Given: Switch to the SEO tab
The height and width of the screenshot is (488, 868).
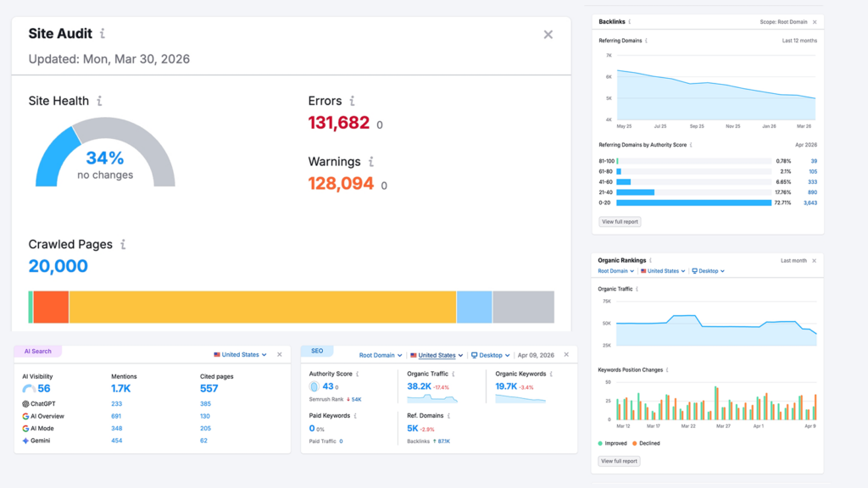Looking at the screenshot, I should [319, 350].
